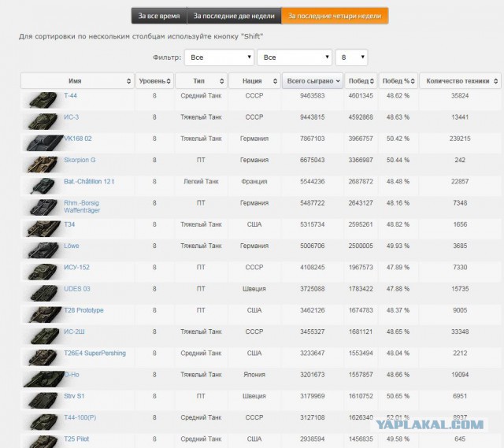Click the ИС-2Ш tank icon
Viewport: 504px width, 448px height.
[x=44, y=336]
